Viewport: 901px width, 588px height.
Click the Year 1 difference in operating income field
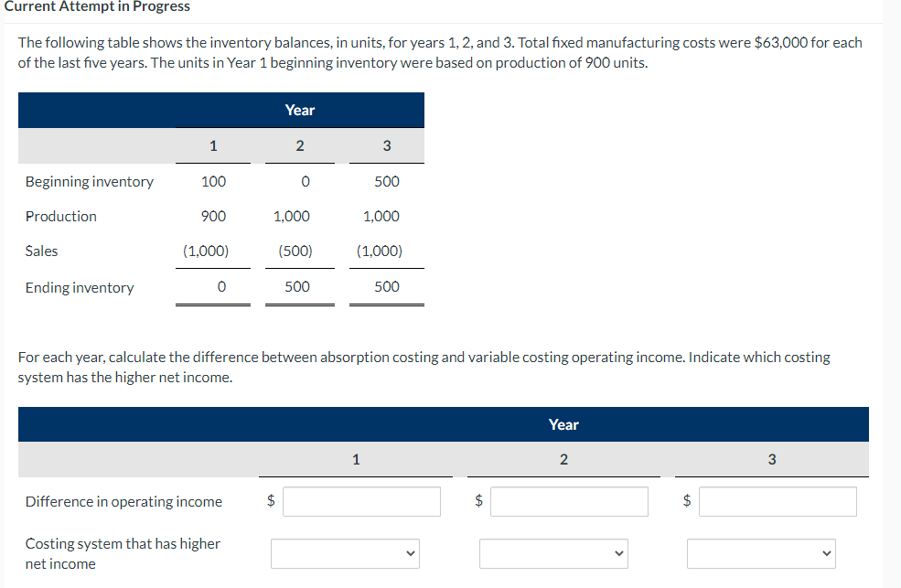pos(361,501)
